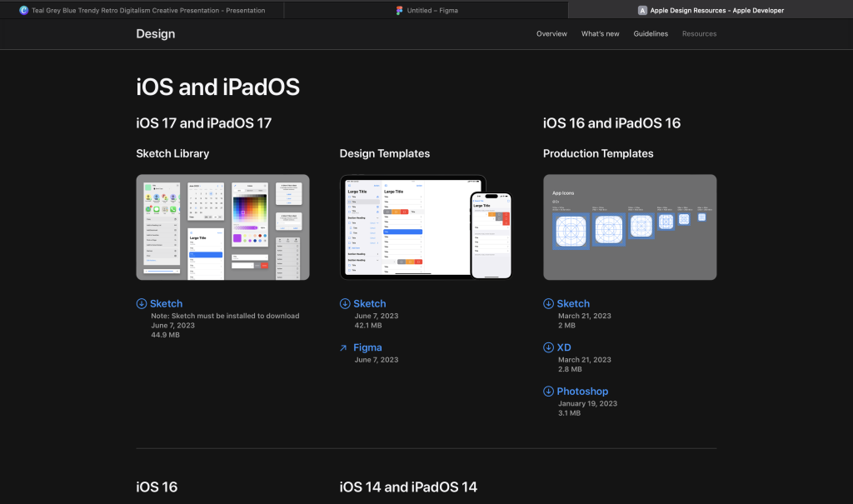Switch to the Untitled – Figma browser tab
Screen dimensions: 853x504
(426, 10)
